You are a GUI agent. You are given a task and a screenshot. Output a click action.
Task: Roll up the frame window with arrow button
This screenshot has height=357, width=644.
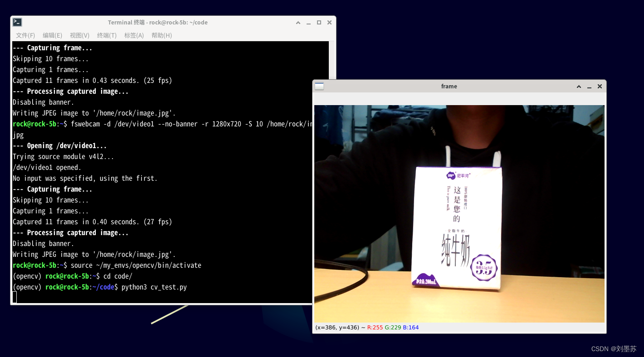click(579, 87)
